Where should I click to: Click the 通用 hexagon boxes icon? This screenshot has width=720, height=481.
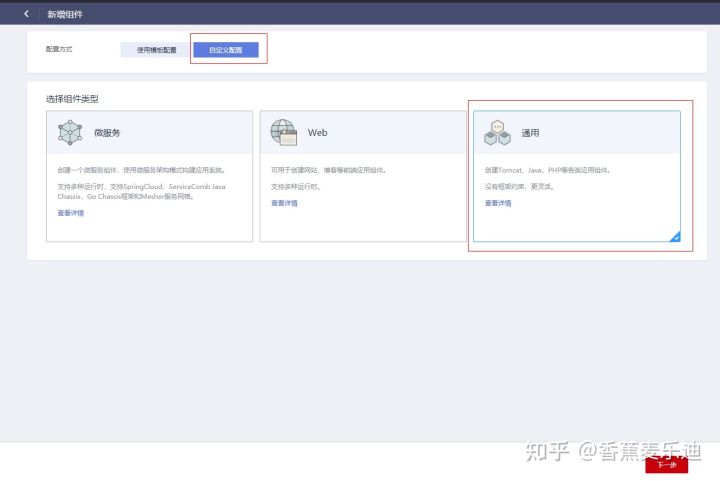click(497, 133)
